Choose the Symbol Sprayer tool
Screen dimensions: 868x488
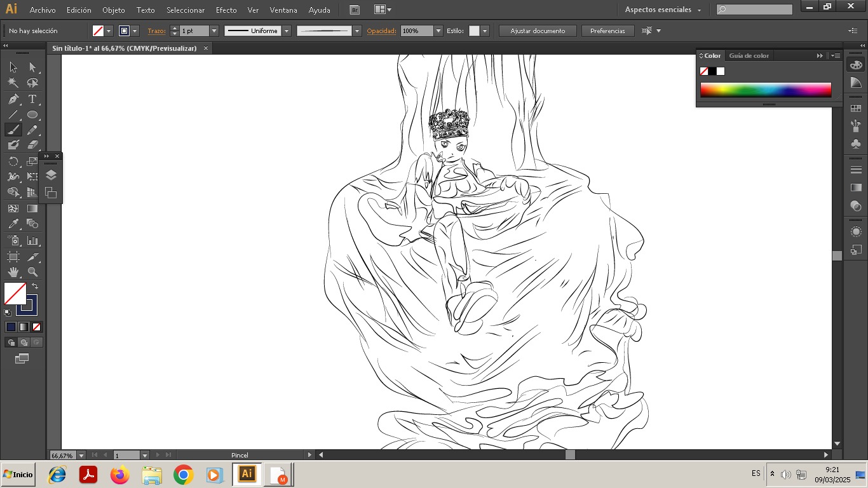pyautogui.click(x=13, y=240)
